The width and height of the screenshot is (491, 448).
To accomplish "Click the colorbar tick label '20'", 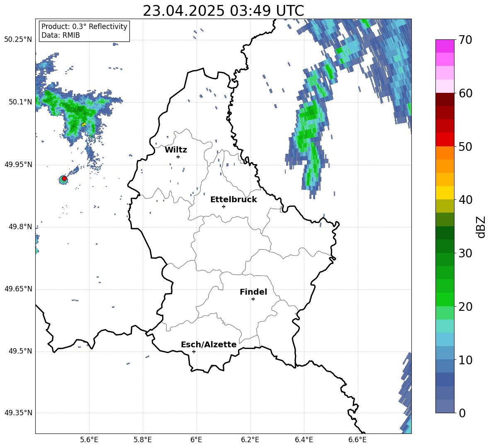I will (465, 307).
